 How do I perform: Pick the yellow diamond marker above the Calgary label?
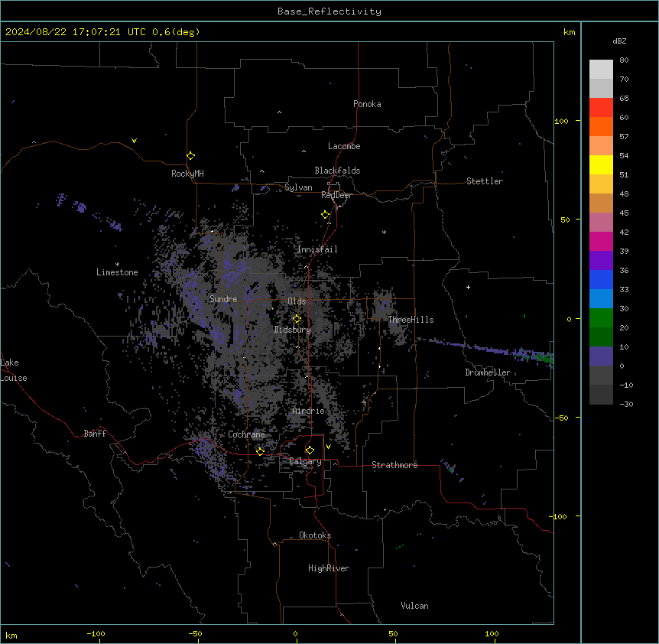point(310,450)
